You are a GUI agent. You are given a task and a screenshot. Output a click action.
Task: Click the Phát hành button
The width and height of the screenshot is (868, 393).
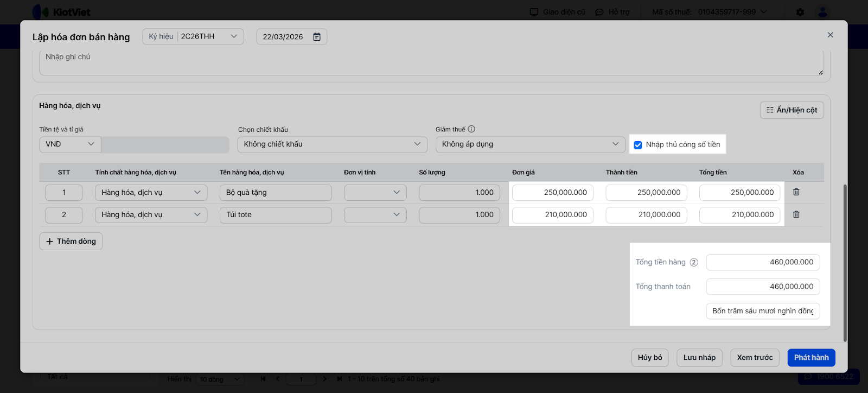coord(811,358)
